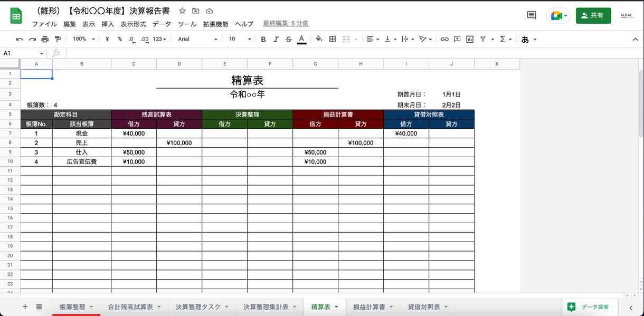Viewport: 644px width, 316px height.
Task: Click the merge cells icon
Action: pos(346,39)
